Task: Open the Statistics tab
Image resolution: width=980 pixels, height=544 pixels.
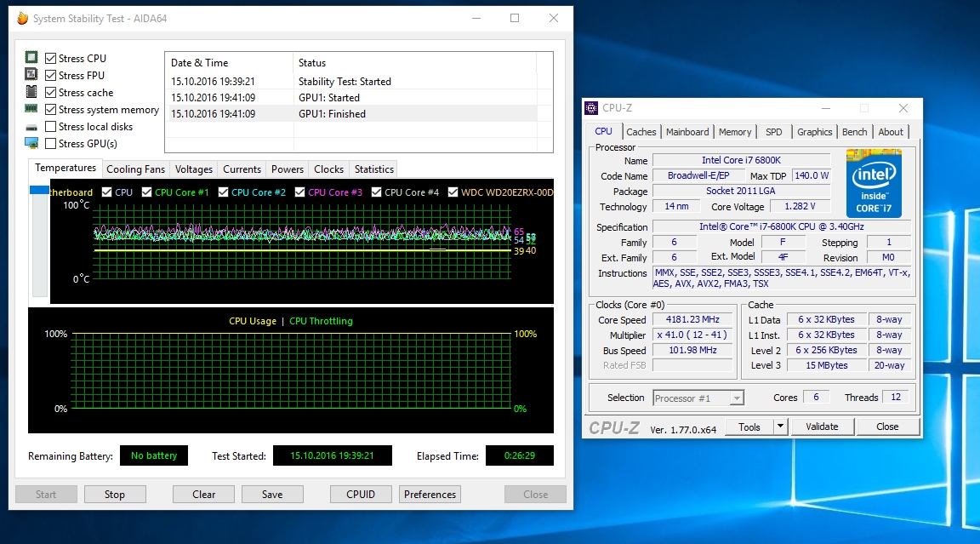Action: (373, 169)
